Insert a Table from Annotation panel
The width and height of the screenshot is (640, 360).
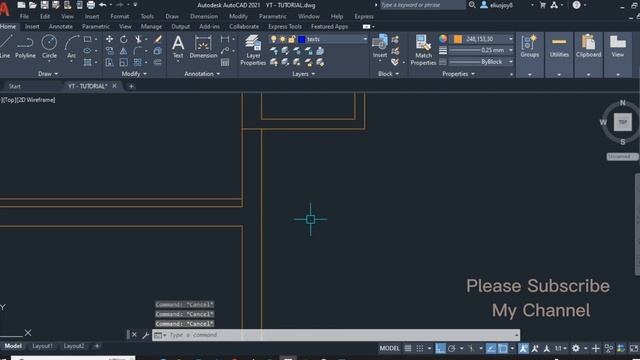(225, 62)
